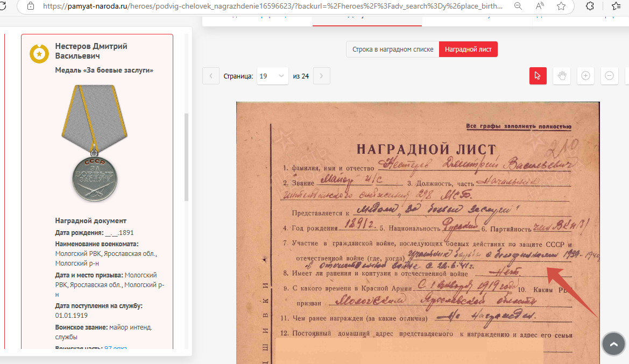Zoom into the award document with plus icon

(x=585, y=76)
